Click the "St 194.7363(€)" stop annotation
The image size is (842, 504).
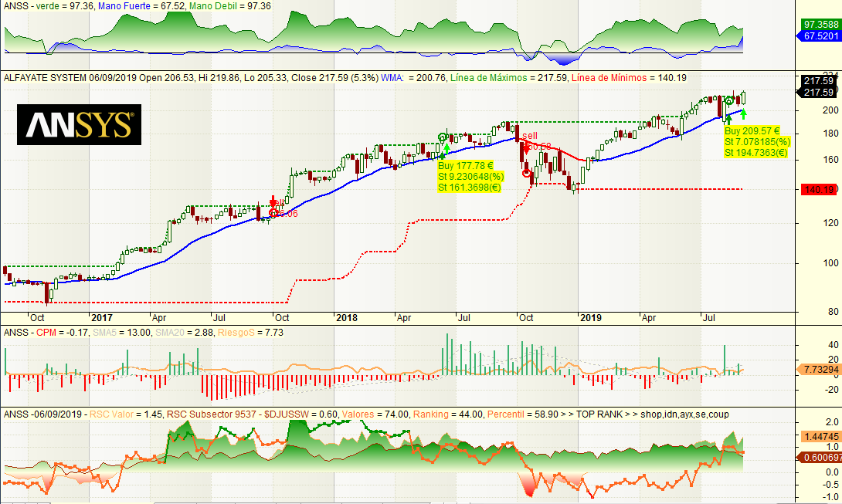(755, 152)
